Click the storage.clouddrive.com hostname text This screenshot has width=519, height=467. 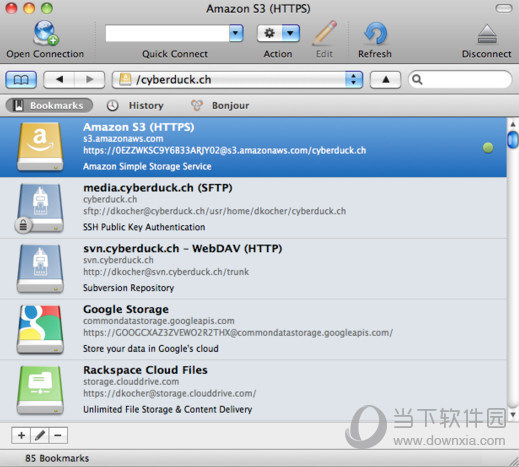[131, 382]
